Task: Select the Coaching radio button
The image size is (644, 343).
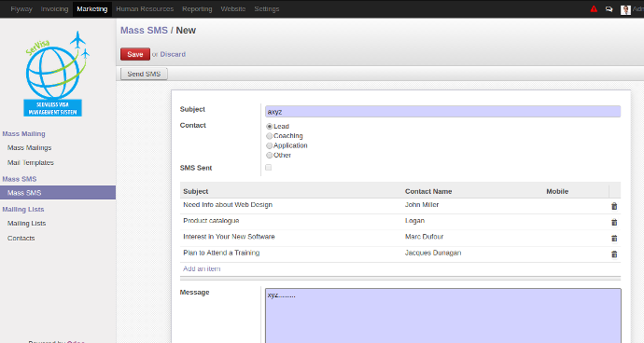Action: [x=269, y=136]
